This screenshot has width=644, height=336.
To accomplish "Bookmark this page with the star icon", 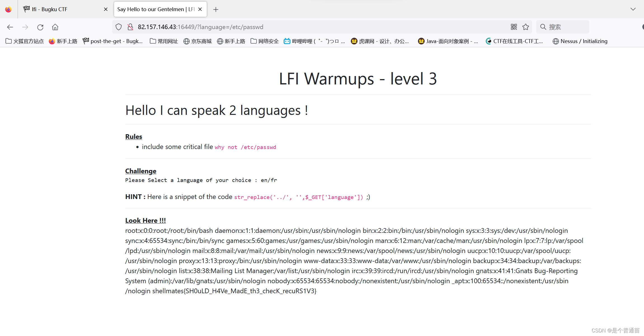I will [x=526, y=27].
